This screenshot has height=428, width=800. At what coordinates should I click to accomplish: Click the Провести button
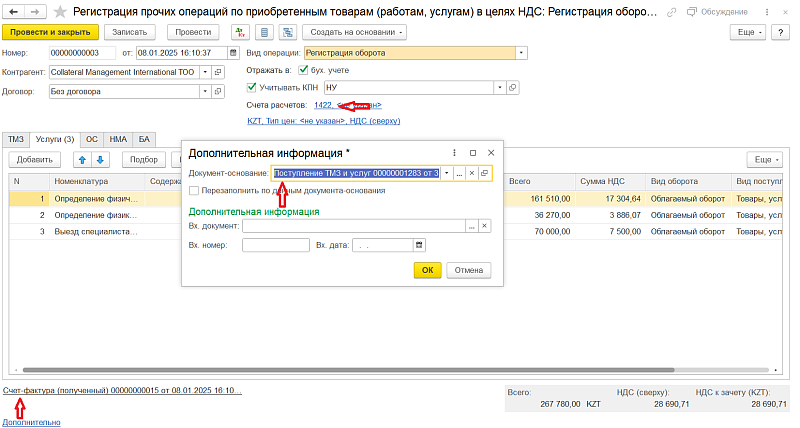[193, 32]
